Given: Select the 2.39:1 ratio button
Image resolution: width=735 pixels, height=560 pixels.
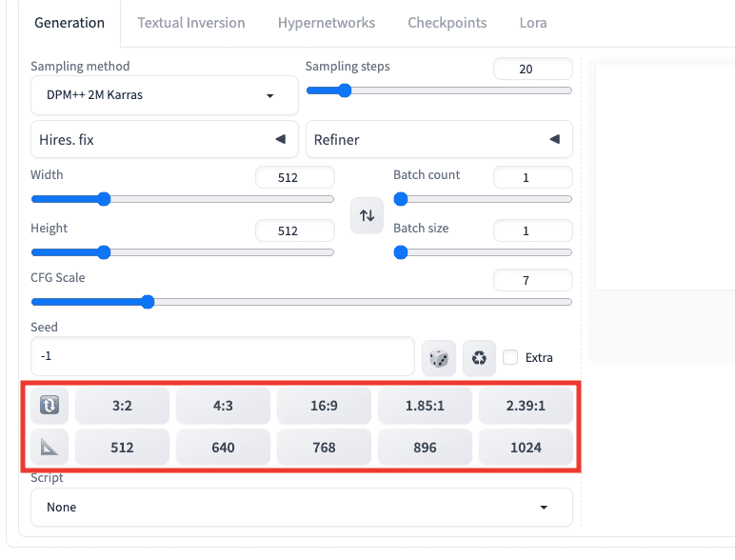Looking at the screenshot, I should click(x=526, y=405).
